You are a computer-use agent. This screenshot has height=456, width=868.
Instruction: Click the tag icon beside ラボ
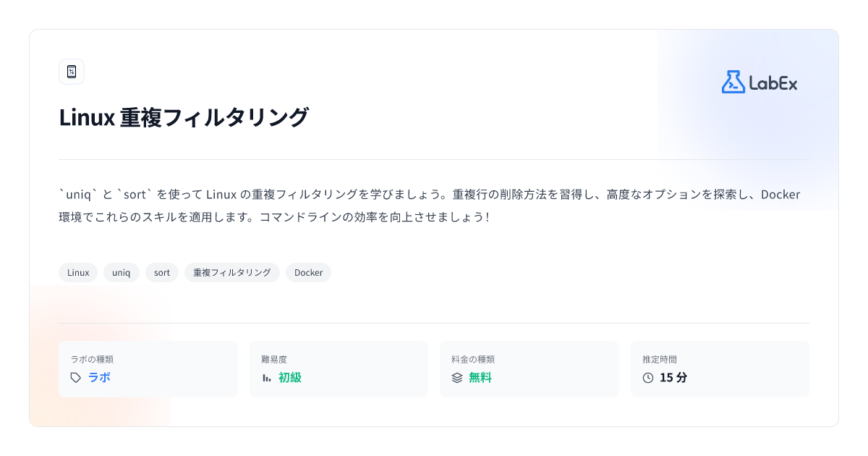76,378
